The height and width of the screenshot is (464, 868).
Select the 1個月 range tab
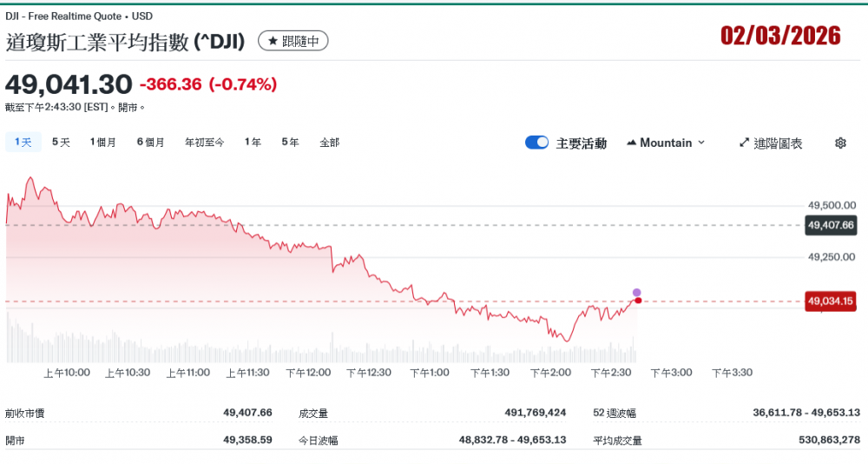coord(103,143)
